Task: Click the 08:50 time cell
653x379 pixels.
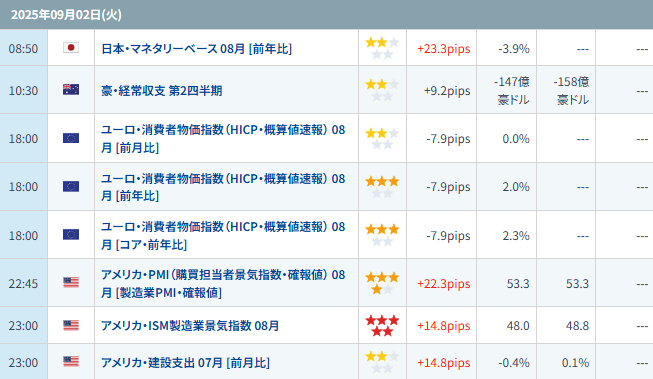Action: point(23,48)
